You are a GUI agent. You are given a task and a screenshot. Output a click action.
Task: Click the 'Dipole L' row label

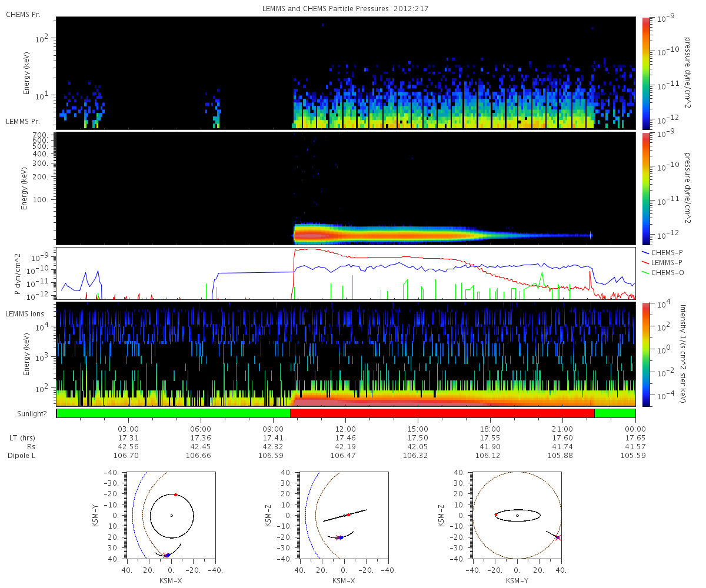tap(22, 456)
